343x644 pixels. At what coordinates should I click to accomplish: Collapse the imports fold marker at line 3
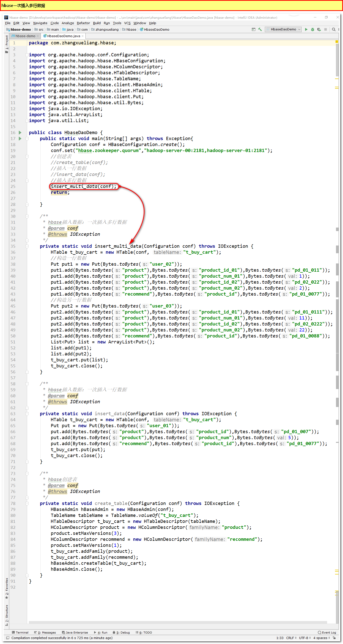27,55
